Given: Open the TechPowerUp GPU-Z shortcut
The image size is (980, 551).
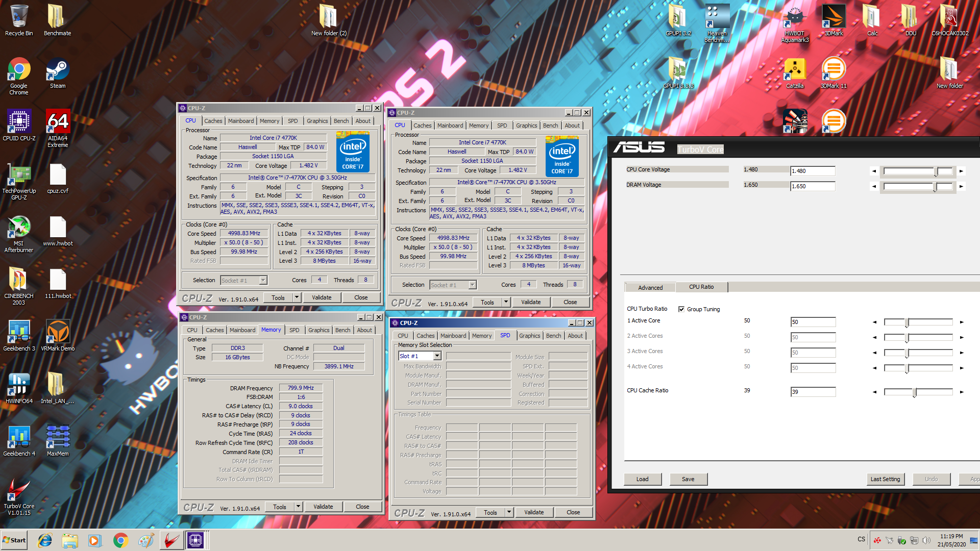Looking at the screenshot, I should click(x=19, y=181).
